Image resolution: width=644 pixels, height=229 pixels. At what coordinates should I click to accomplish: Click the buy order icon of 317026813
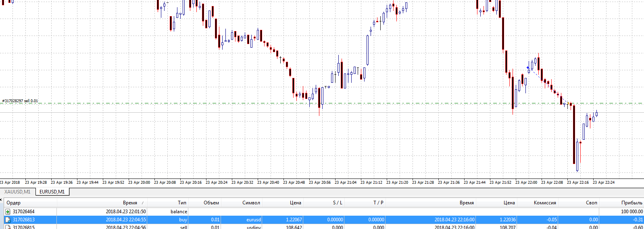[8, 220]
